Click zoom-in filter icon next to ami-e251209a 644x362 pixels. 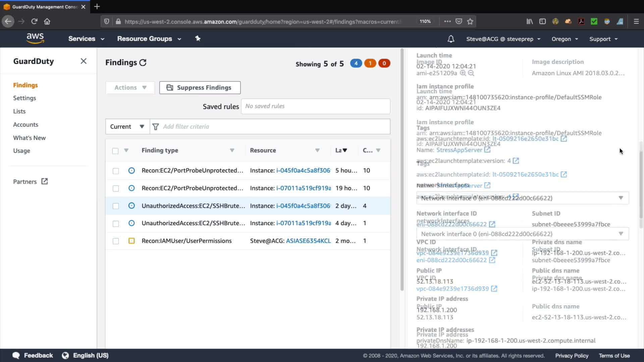tap(463, 73)
